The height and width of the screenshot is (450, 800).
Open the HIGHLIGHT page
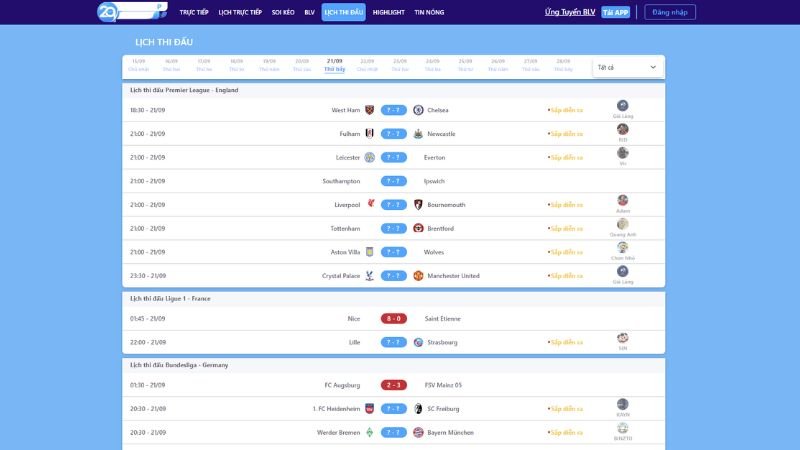[x=388, y=12]
